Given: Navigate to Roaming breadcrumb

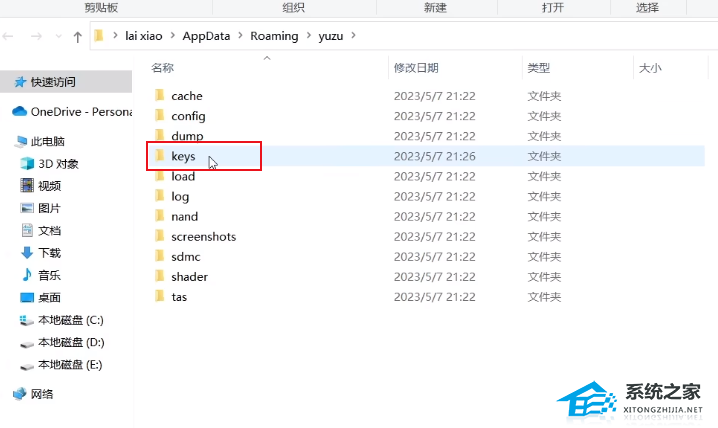Looking at the screenshot, I should pyautogui.click(x=274, y=36).
